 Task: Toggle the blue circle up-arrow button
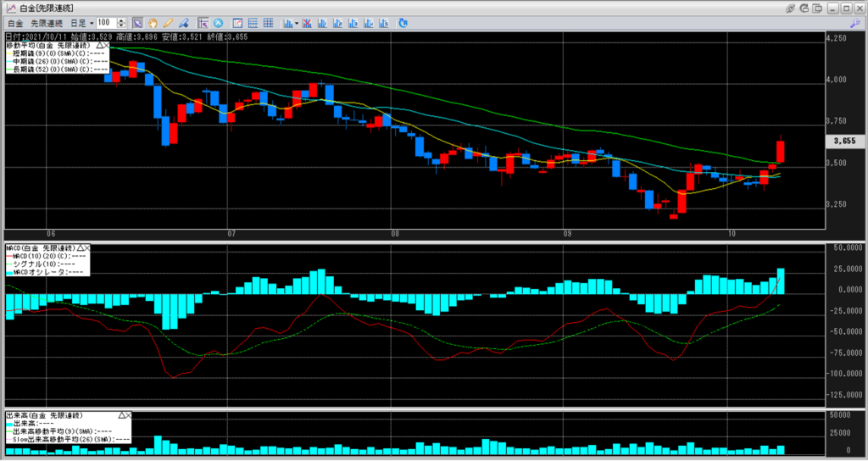click(219, 22)
